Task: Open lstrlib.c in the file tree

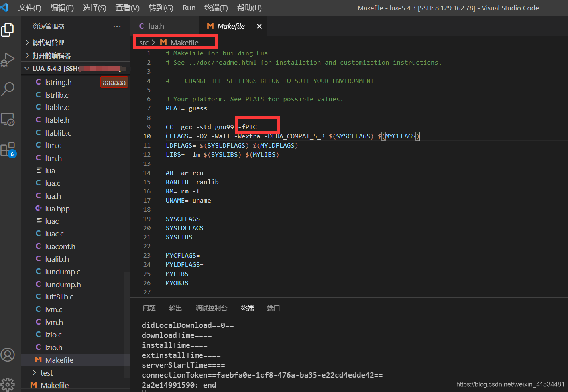Action: [57, 95]
